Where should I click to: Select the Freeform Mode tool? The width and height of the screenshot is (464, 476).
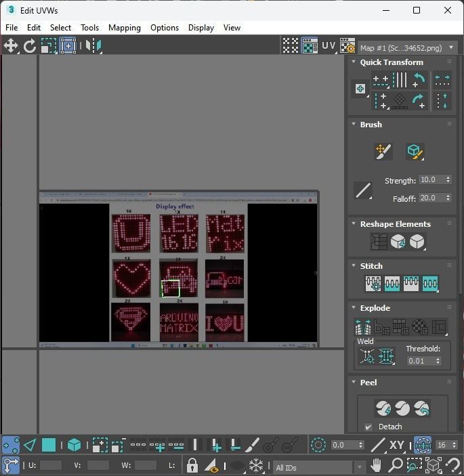(x=68, y=46)
